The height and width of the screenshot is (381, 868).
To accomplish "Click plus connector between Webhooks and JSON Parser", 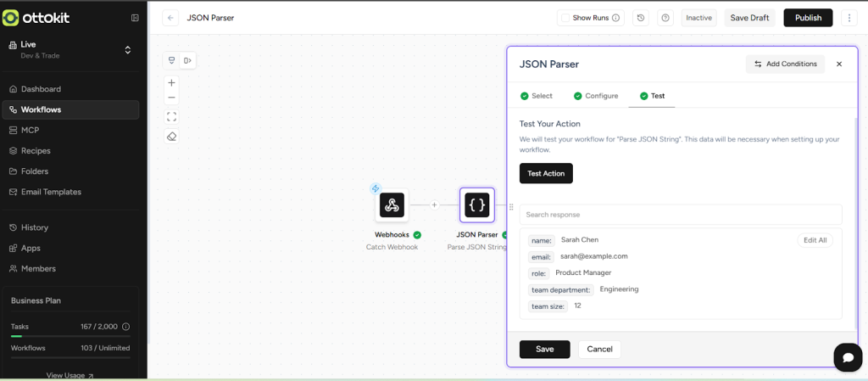I will point(434,205).
